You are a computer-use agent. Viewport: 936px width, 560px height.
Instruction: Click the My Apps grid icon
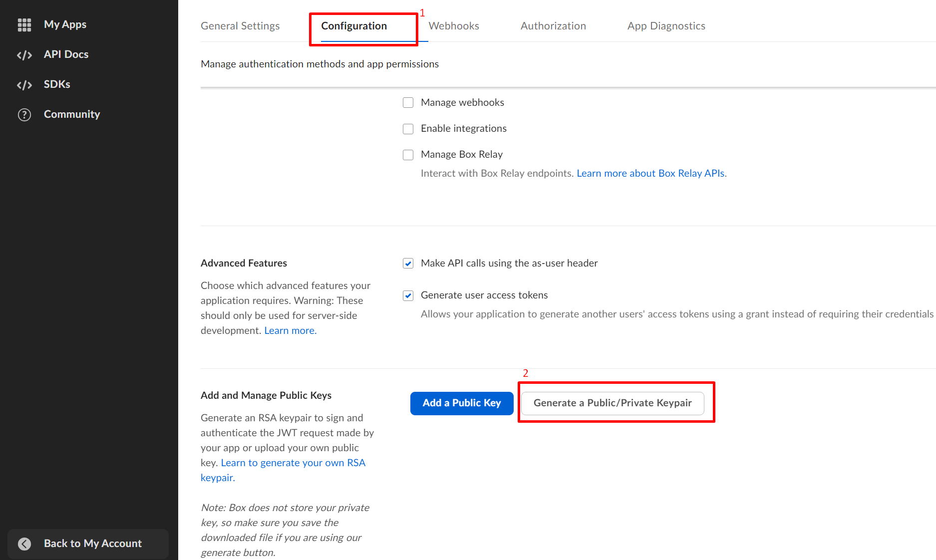24,24
